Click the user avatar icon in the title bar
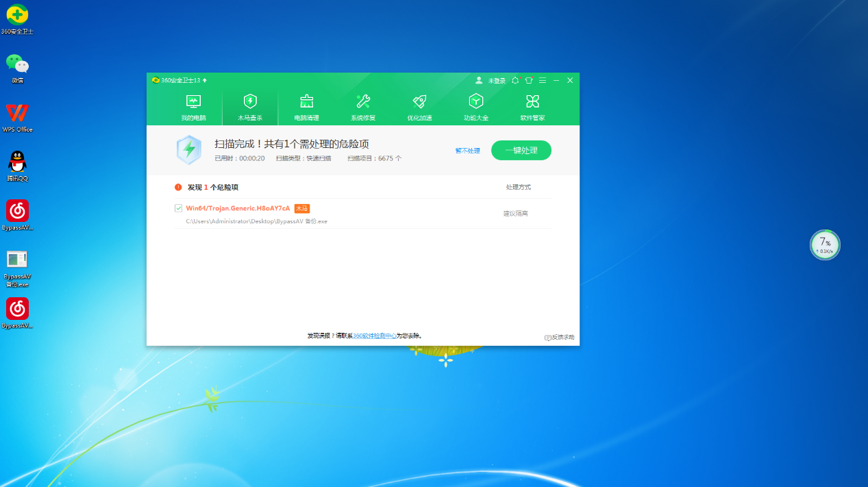This screenshot has width=868, height=487. pyautogui.click(x=479, y=80)
